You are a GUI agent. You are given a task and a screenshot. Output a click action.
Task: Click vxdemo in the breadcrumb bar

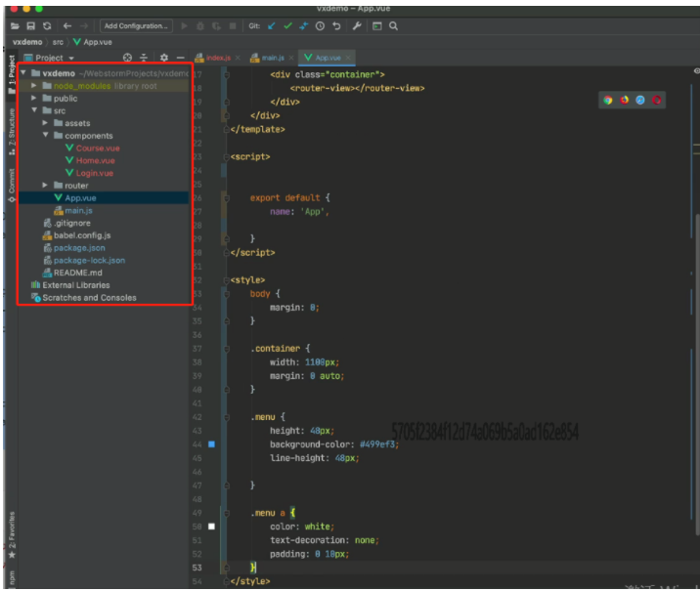pyautogui.click(x=27, y=42)
